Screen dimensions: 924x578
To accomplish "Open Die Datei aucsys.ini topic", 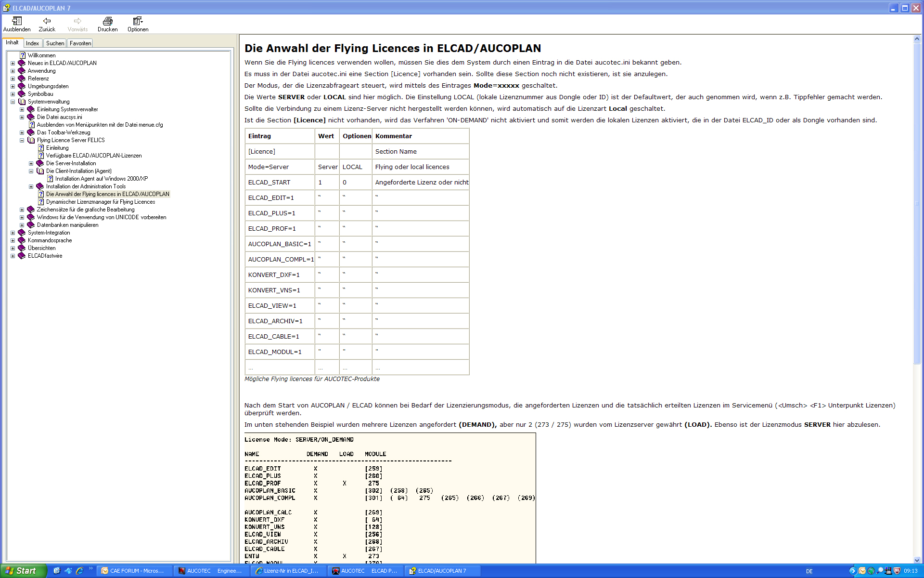I will coord(59,117).
